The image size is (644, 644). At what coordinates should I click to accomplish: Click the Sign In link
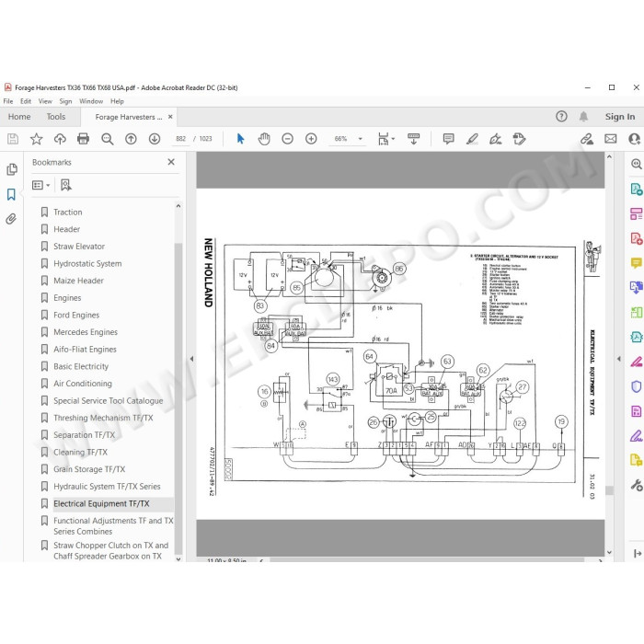click(620, 117)
